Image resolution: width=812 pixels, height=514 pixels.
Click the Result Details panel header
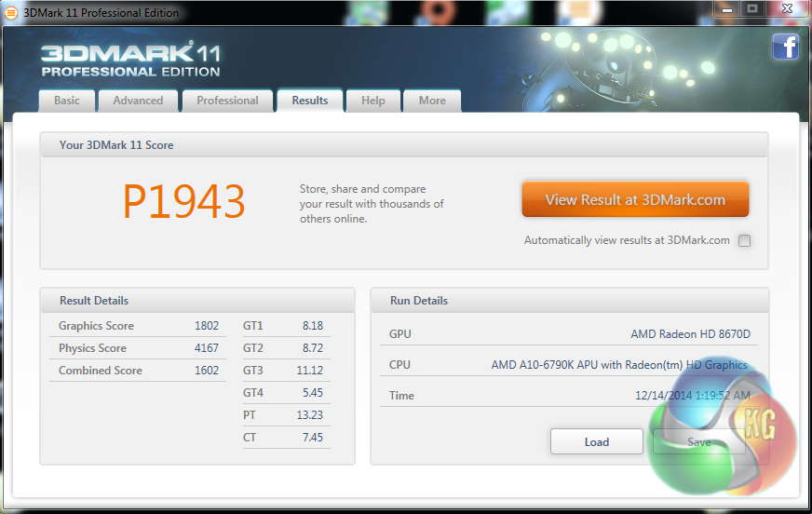point(197,300)
